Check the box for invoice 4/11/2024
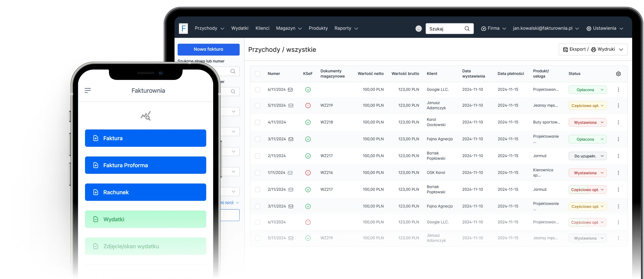The image size is (644, 279). (258, 122)
